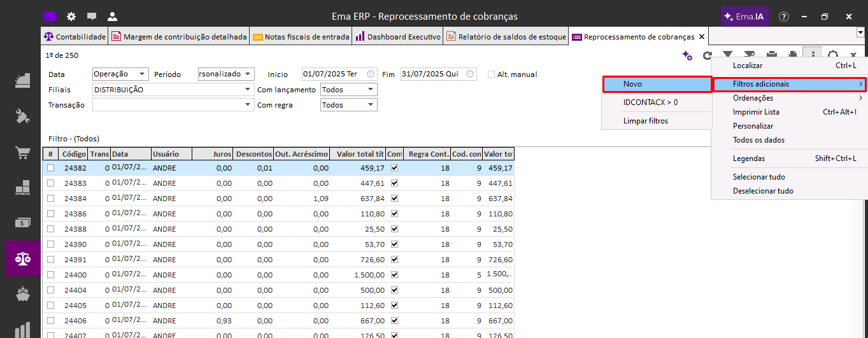Click the AI sparkle settings icon
Image resolution: width=868 pixels, height=338 pixels.
(687, 56)
